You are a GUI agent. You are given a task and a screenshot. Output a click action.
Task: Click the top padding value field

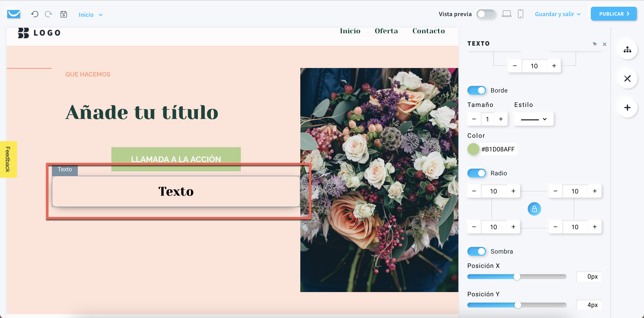point(534,66)
